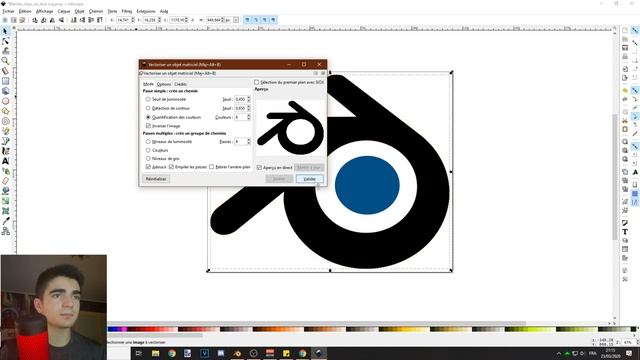Select the 3D Box tool

click(5, 91)
